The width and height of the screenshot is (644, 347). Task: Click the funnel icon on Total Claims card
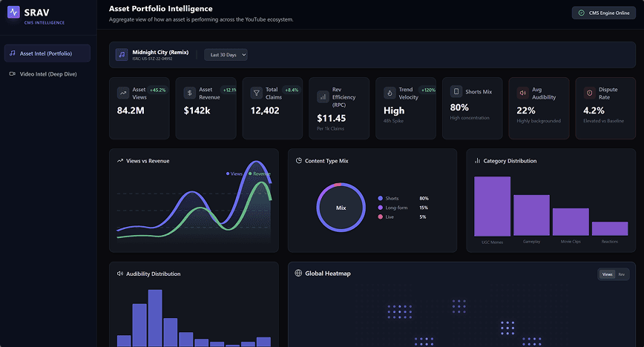click(x=256, y=93)
